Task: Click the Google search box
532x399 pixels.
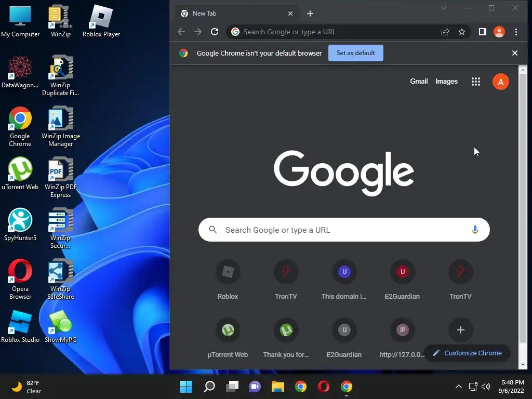Action: click(x=344, y=230)
